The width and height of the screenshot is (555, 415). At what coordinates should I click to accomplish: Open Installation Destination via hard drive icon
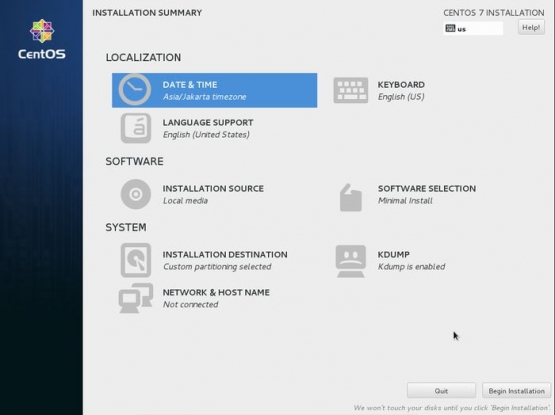coord(136,260)
